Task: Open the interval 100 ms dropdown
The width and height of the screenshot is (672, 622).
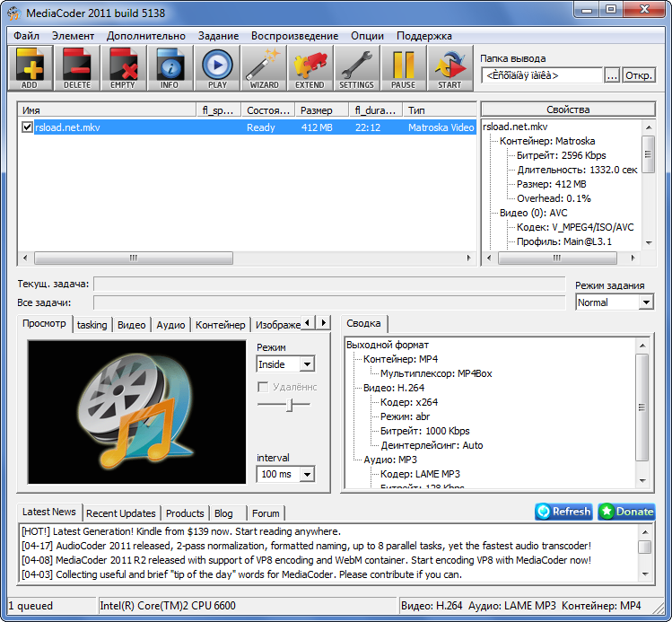Action: pyautogui.click(x=306, y=474)
